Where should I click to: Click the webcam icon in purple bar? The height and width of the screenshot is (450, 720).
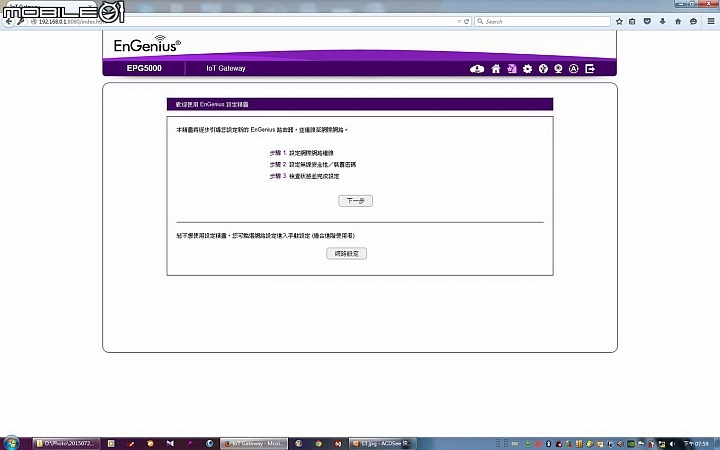pyautogui.click(x=558, y=69)
